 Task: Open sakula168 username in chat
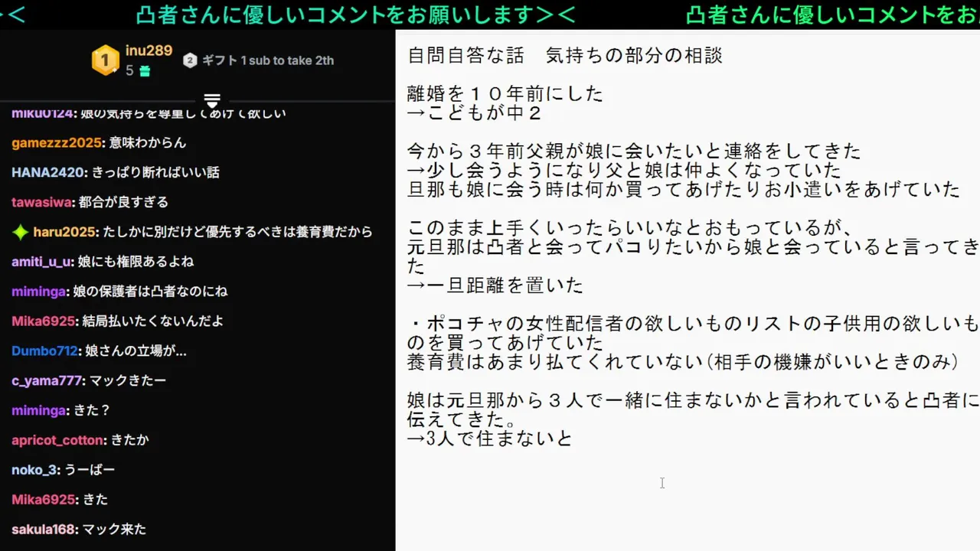[44, 530]
